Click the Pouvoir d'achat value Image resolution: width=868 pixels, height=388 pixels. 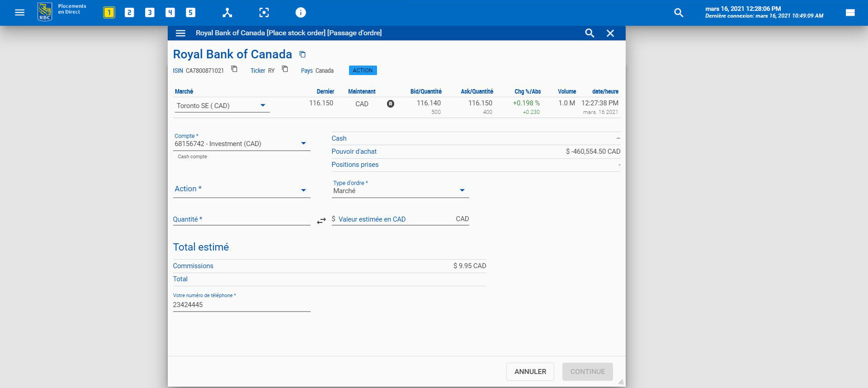coord(593,151)
